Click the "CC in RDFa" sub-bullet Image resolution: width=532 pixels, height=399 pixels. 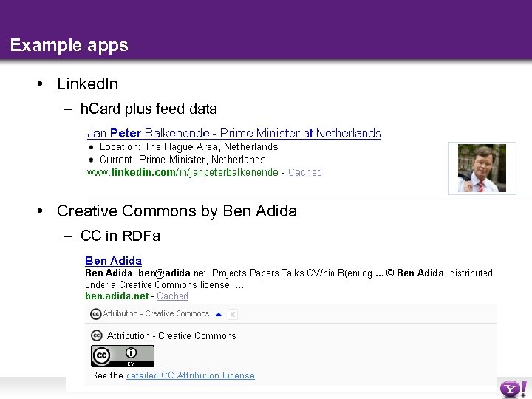click(x=120, y=236)
